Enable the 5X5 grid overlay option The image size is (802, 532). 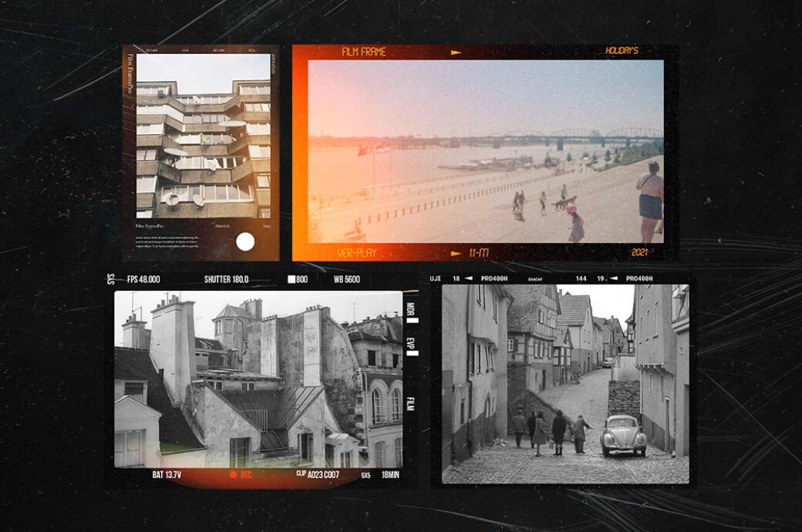pyautogui.click(x=365, y=474)
